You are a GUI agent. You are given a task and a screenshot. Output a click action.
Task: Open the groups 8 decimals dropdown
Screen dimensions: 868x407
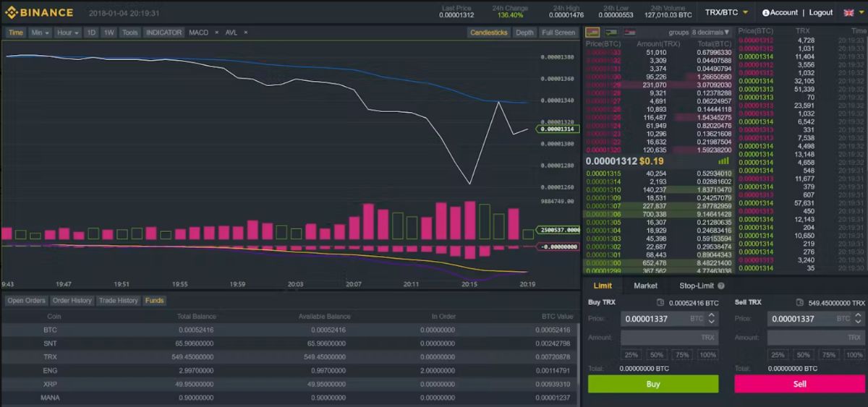click(x=710, y=33)
